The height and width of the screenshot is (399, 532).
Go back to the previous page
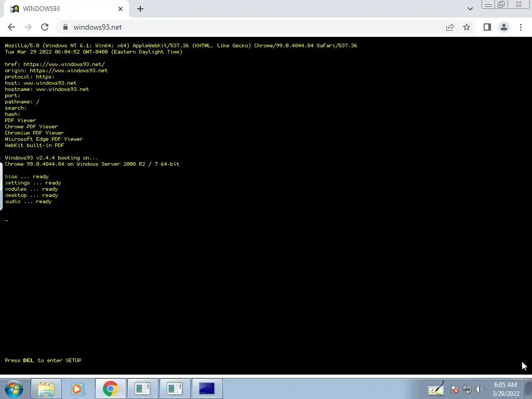[11, 27]
